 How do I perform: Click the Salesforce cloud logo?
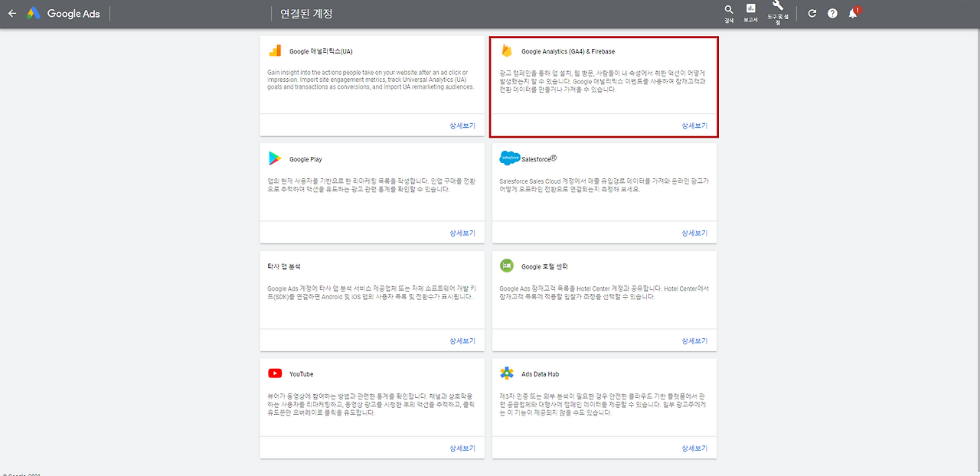click(510, 158)
